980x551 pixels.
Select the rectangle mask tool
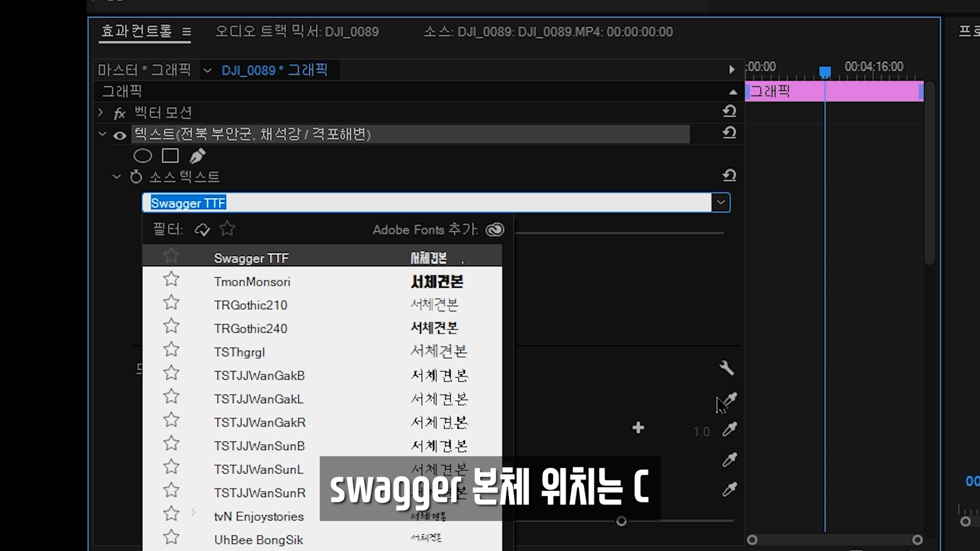(170, 156)
